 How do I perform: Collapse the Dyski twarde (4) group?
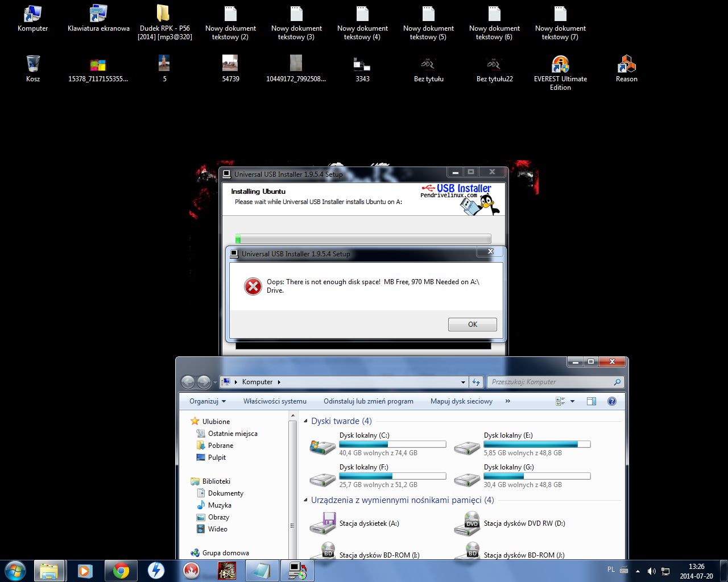pyautogui.click(x=305, y=421)
